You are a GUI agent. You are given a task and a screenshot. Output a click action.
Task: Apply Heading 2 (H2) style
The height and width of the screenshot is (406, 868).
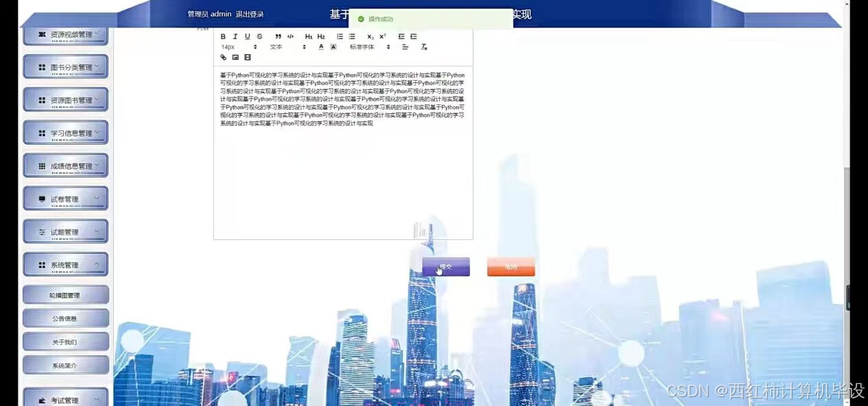coord(320,36)
